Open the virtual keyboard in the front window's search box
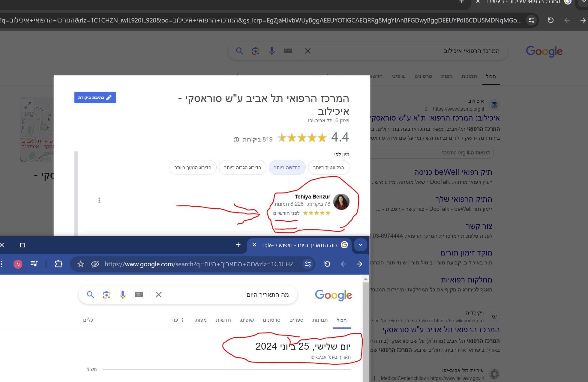This screenshot has height=382, width=588. [139, 295]
